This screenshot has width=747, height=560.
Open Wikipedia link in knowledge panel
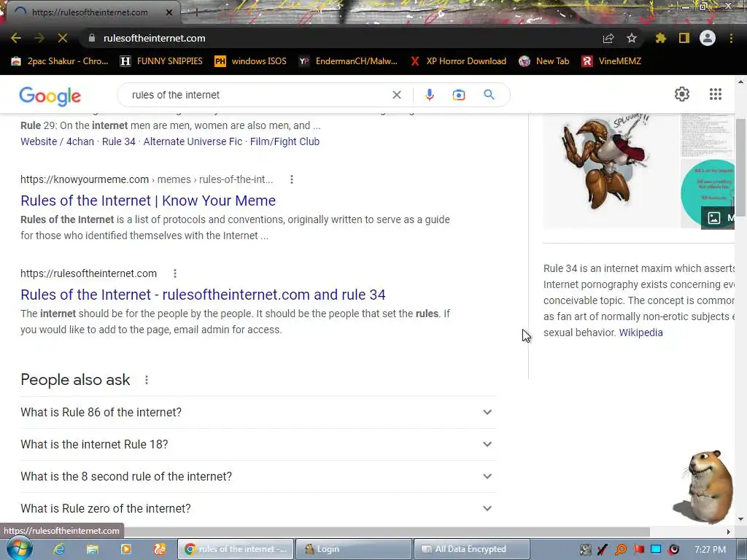640,332
